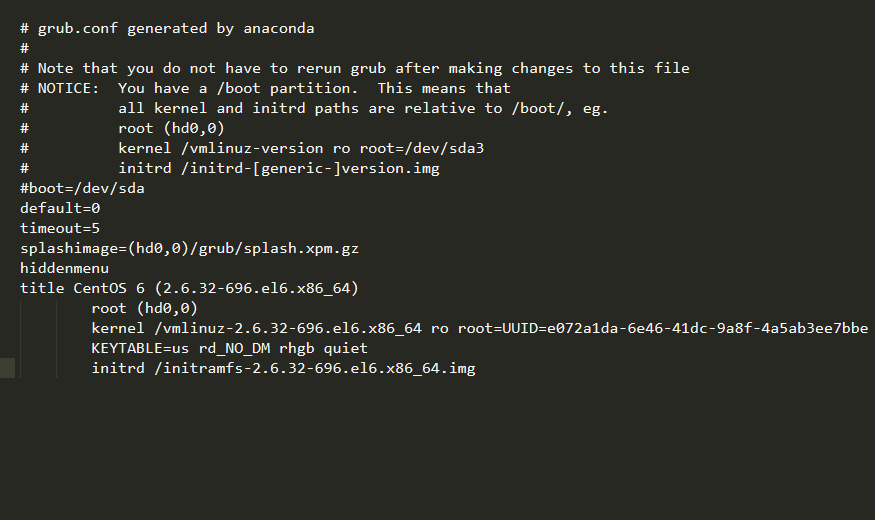Place cursor on indented 'root (hd0,0)' line
The image size is (875, 520).
click(x=145, y=309)
